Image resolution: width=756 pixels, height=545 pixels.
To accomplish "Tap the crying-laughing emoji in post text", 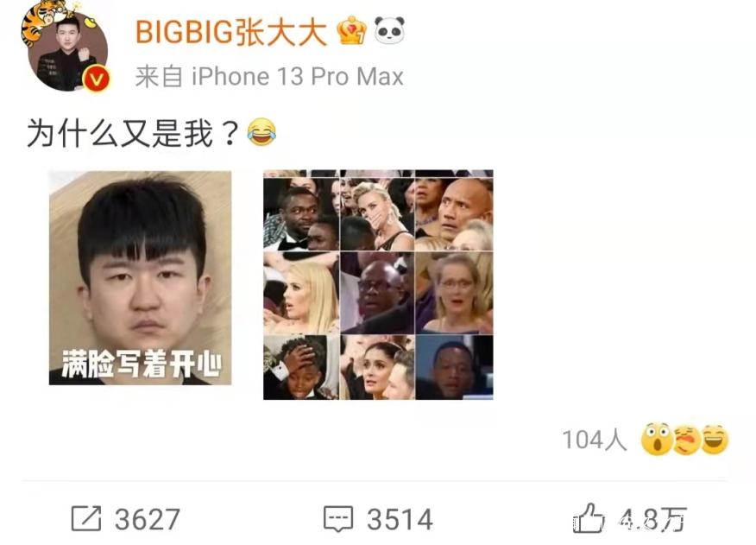I will 261,132.
